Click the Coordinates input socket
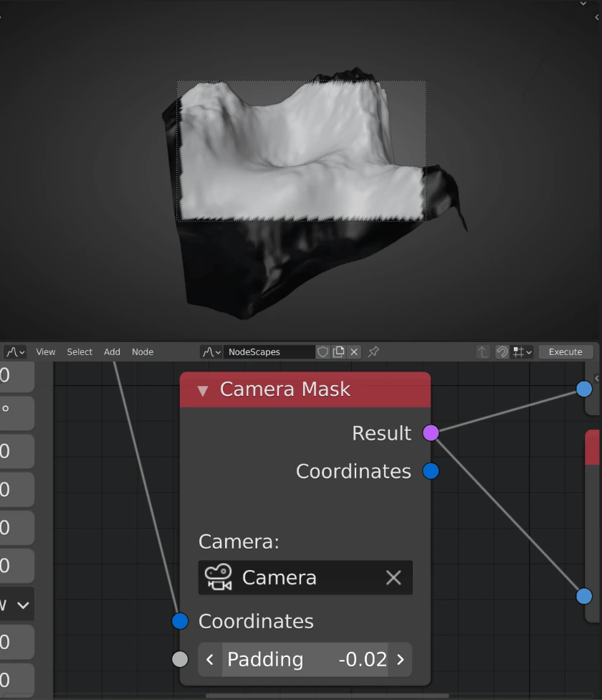 [180, 621]
